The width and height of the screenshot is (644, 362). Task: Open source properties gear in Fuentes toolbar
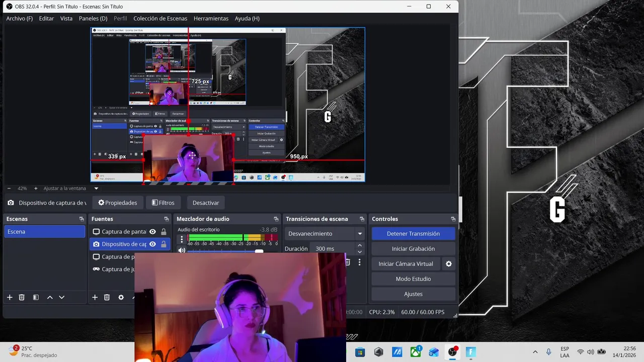click(121, 297)
